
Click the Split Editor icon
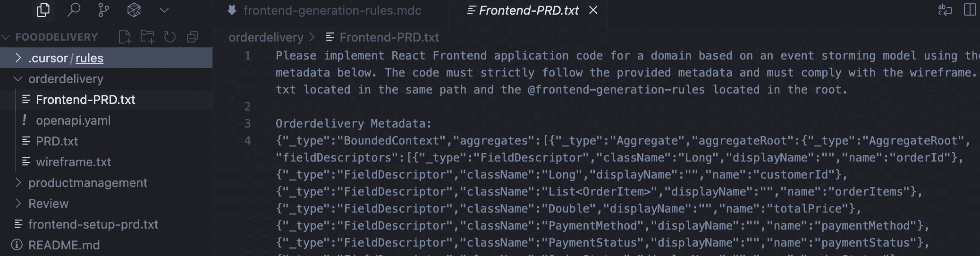970,10
